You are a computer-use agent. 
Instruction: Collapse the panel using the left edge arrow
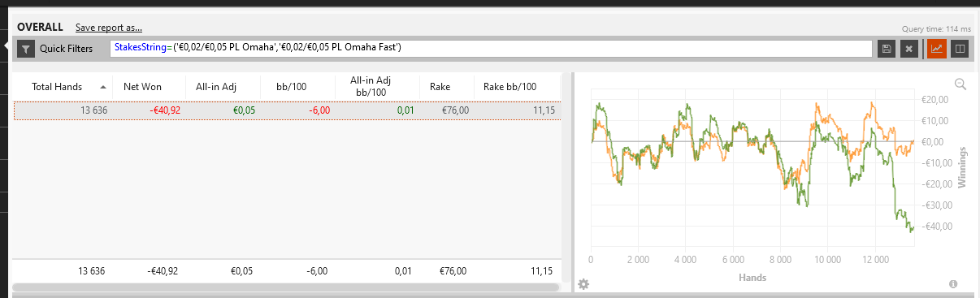point(7,45)
